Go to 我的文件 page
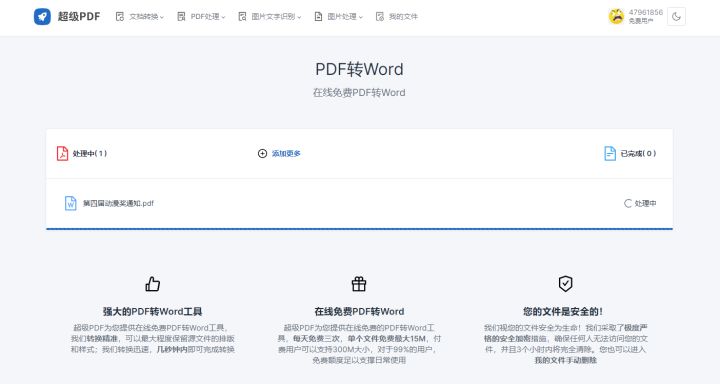The image size is (720, 384). coord(403,17)
